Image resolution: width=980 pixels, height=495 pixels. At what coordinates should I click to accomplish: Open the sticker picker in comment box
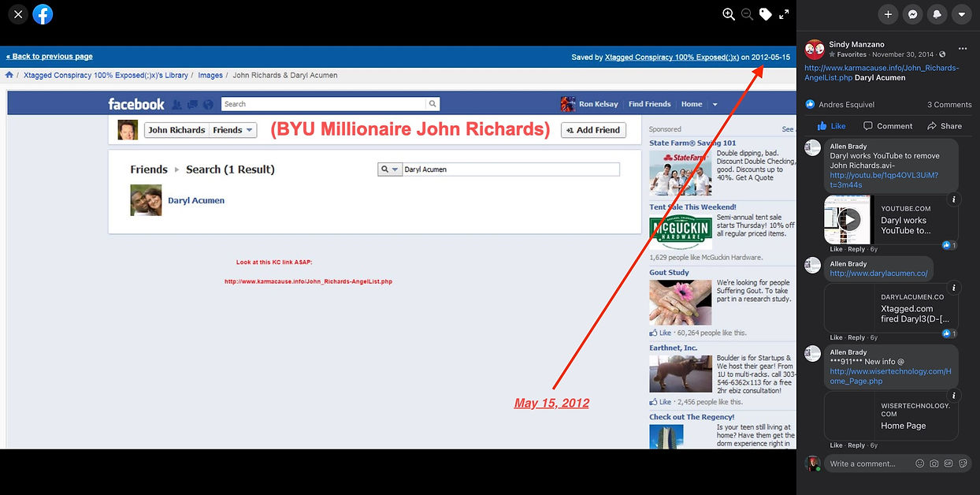click(963, 463)
